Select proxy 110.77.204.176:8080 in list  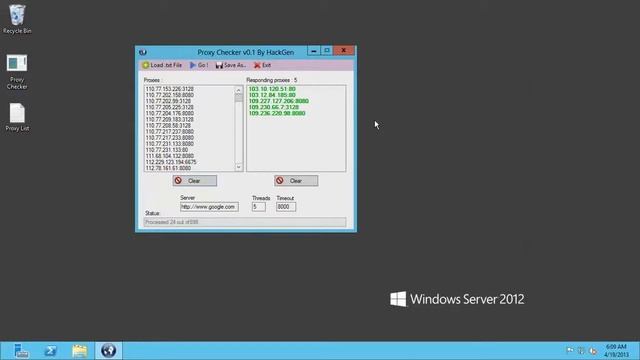pos(169,113)
